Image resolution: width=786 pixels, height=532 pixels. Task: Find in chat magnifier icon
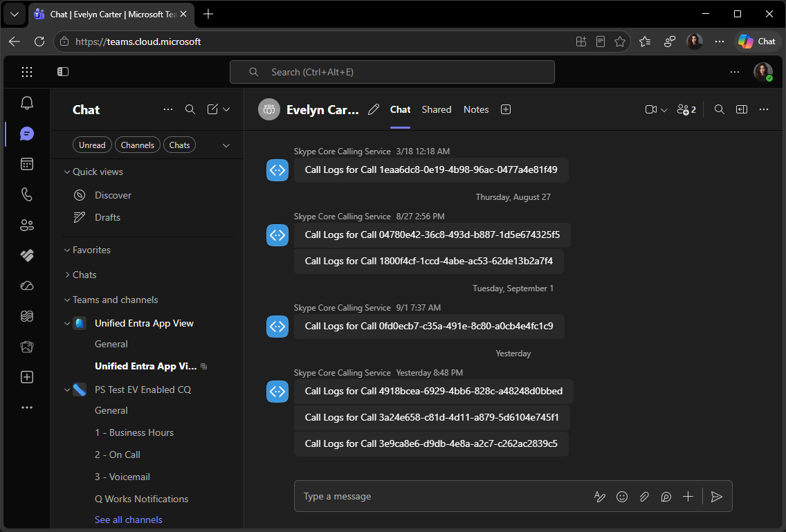(x=720, y=109)
